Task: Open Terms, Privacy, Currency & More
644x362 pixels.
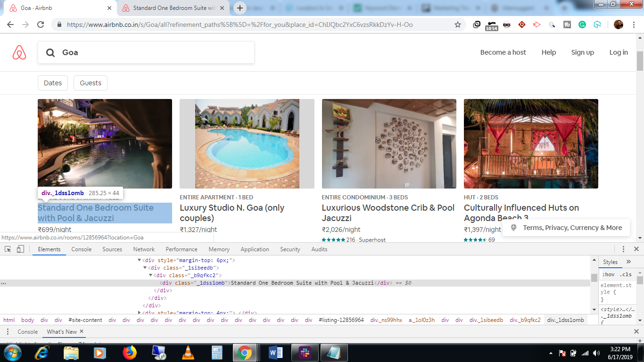Action: 566,228
